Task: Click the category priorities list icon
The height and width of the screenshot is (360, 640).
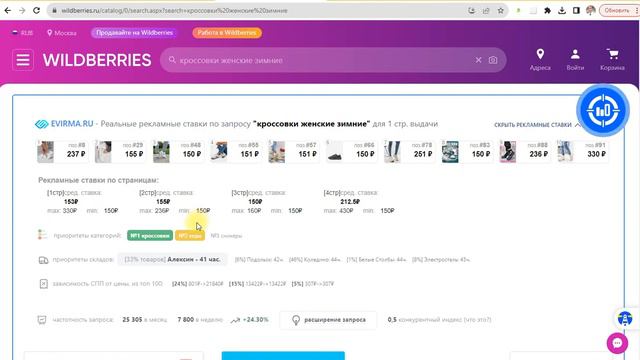Action: point(42,235)
